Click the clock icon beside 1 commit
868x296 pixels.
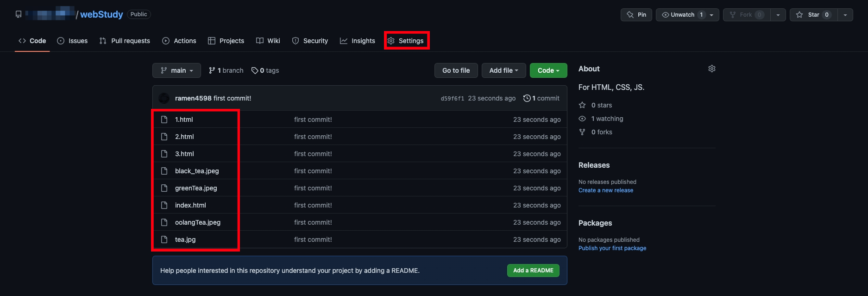click(527, 98)
